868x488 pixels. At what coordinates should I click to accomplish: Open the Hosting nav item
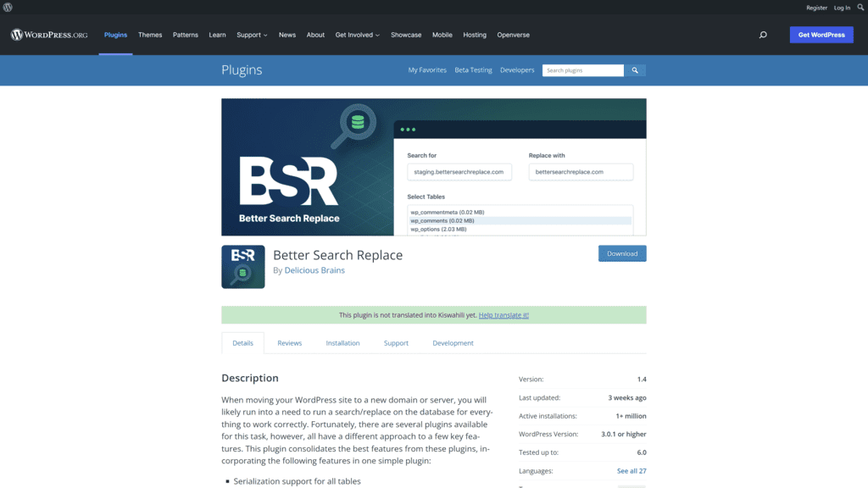[x=475, y=35]
